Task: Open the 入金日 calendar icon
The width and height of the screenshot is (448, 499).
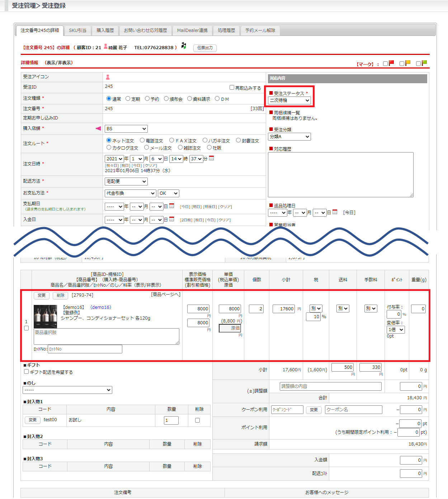Action: click(172, 219)
